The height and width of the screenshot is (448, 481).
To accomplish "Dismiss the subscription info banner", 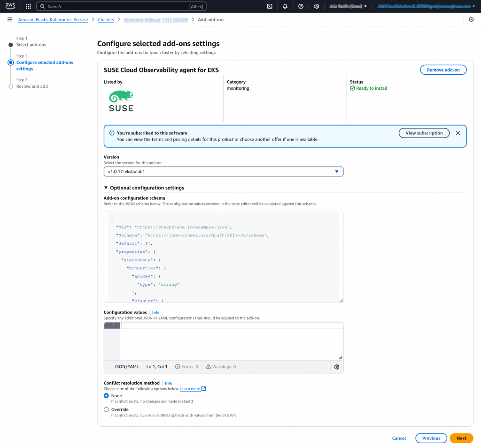I will coord(458,133).
